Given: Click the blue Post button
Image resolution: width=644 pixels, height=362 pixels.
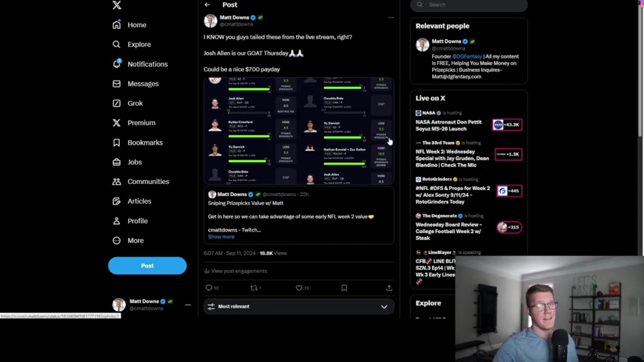Looking at the screenshot, I should point(147,266).
